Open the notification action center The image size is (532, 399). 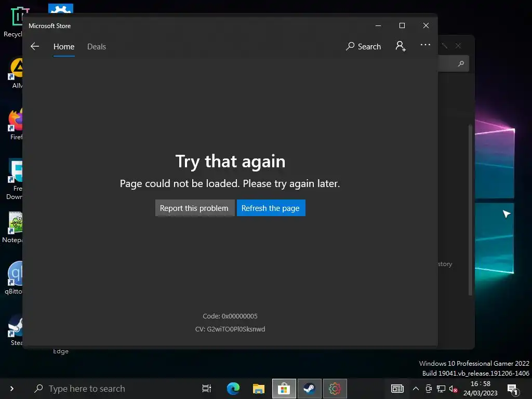pyautogui.click(x=512, y=389)
